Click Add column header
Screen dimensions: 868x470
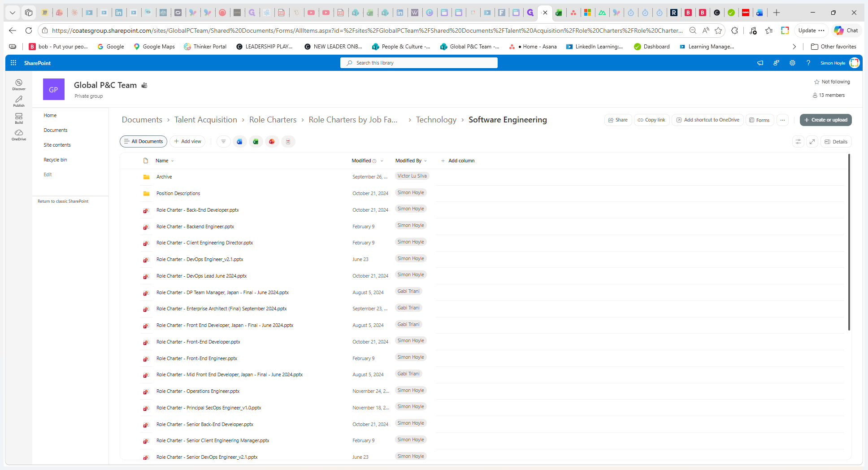point(457,161)
